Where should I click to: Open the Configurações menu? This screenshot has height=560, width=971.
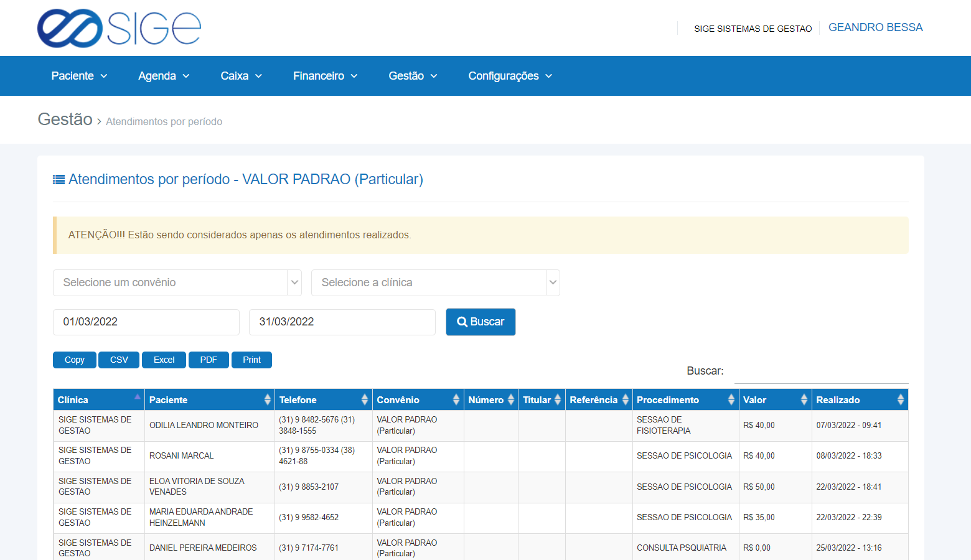pos(510,76)
